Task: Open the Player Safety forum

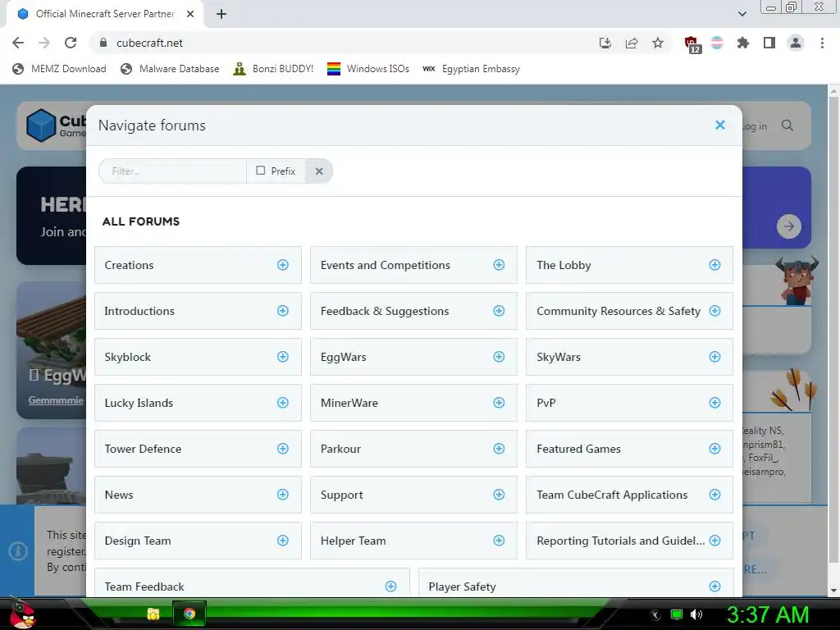Action: (463, 587)
